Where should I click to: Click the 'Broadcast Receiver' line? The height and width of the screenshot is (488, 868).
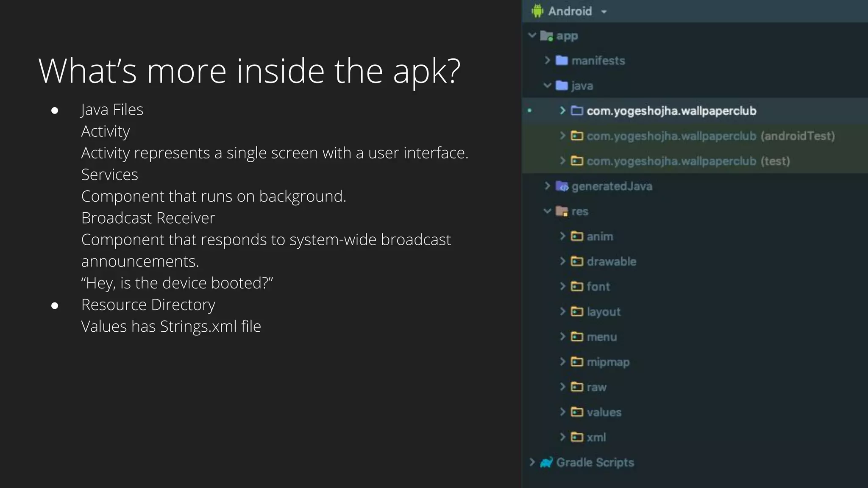pos(148,218)
